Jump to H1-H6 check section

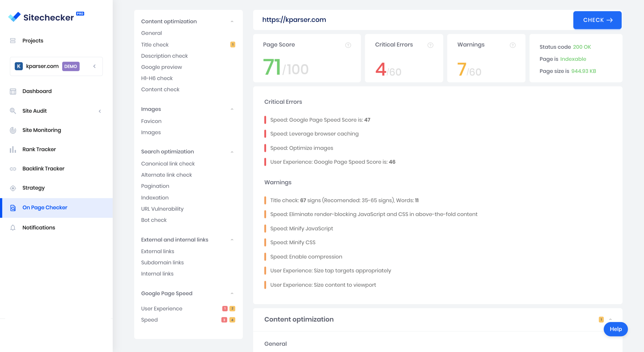[x=157, y=78]
